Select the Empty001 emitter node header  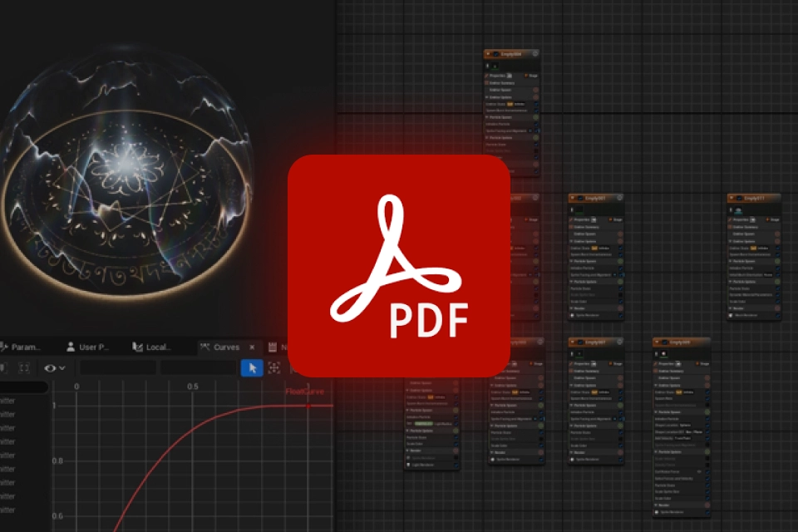595,198
